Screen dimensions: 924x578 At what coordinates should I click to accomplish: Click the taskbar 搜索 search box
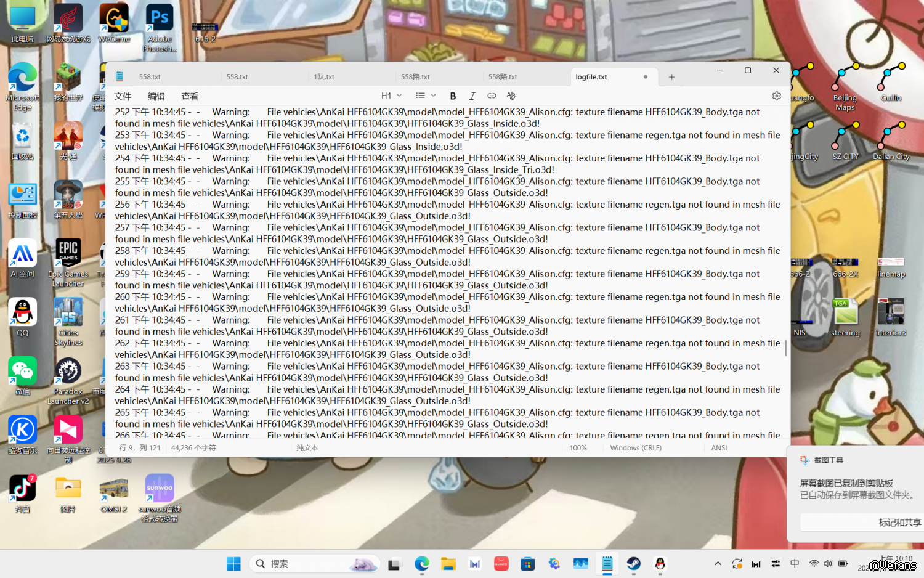(x=314, y=564)
